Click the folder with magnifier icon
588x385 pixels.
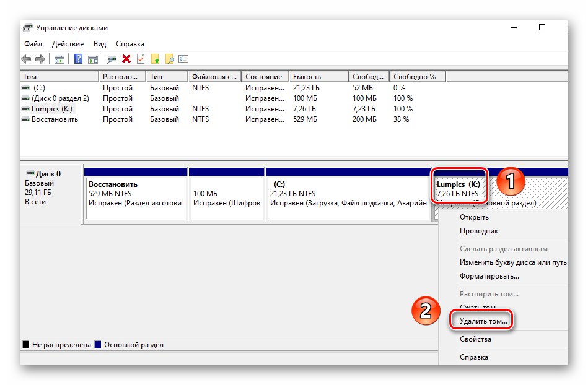point(170,59)
